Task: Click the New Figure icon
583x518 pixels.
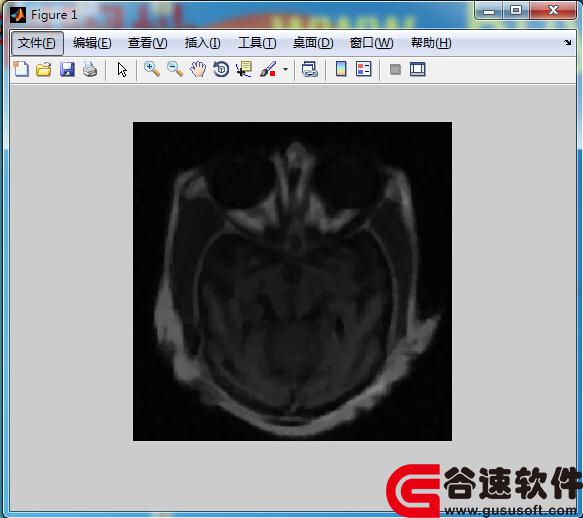Action: pyautogui.click(x=21, y=70)
